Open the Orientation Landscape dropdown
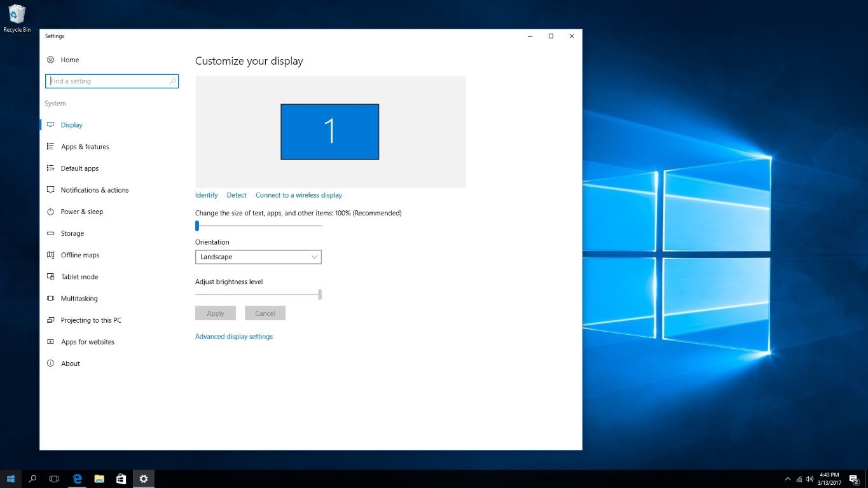Screen dimensions: 868x488 coord(258,257)
